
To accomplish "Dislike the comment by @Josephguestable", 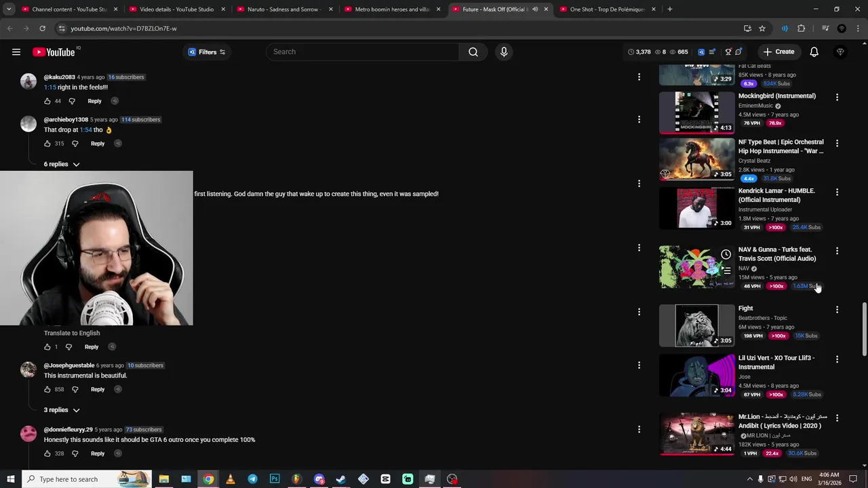I will 75,389.
